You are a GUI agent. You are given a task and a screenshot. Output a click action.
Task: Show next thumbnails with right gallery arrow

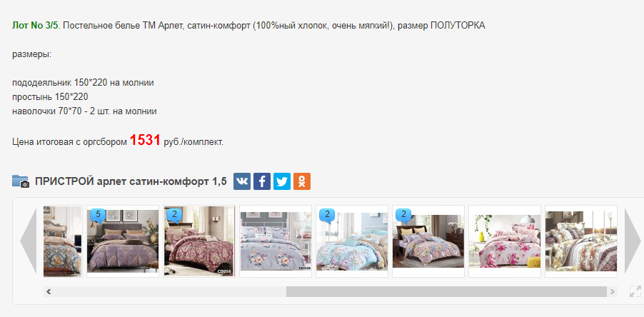click(633, 241)
